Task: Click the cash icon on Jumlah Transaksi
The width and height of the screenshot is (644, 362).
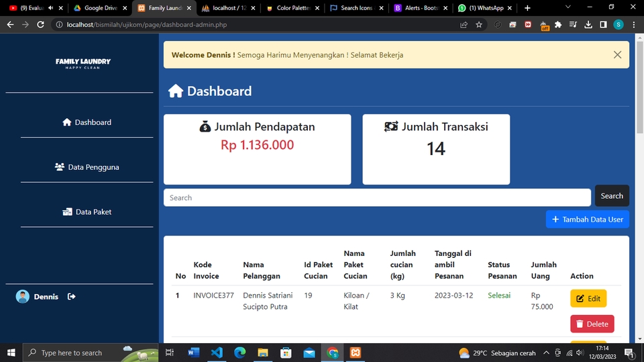Action: pyautogui.click(x=391, y=127)
